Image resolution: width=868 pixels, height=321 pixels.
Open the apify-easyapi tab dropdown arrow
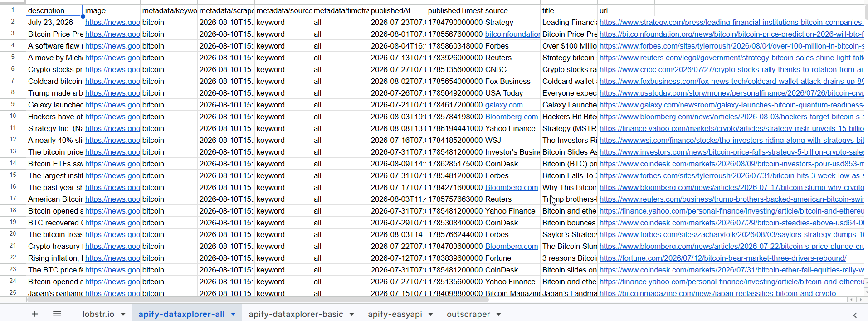pos(430,315)
